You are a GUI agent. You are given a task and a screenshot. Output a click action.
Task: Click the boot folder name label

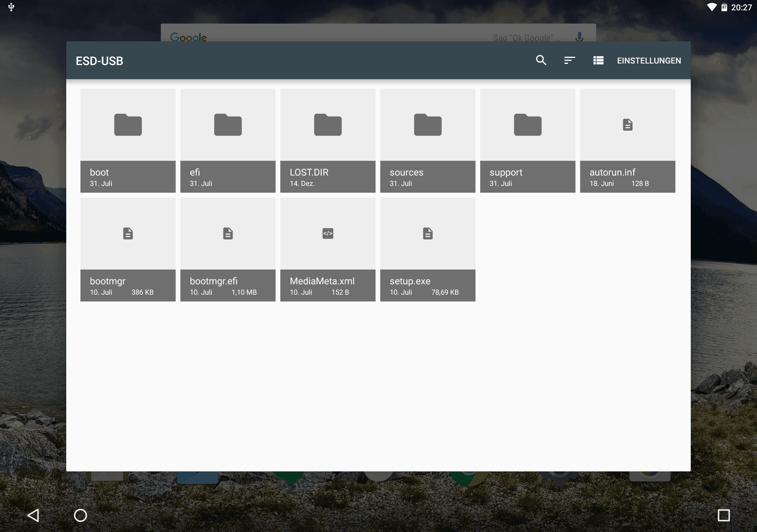click(99, 172)
